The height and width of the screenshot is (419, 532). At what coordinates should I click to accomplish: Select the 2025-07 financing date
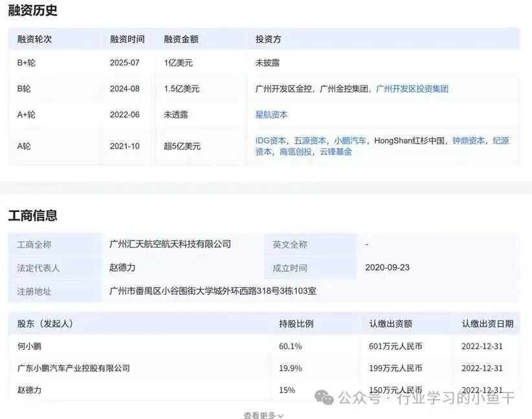click(x=124, y=63)
